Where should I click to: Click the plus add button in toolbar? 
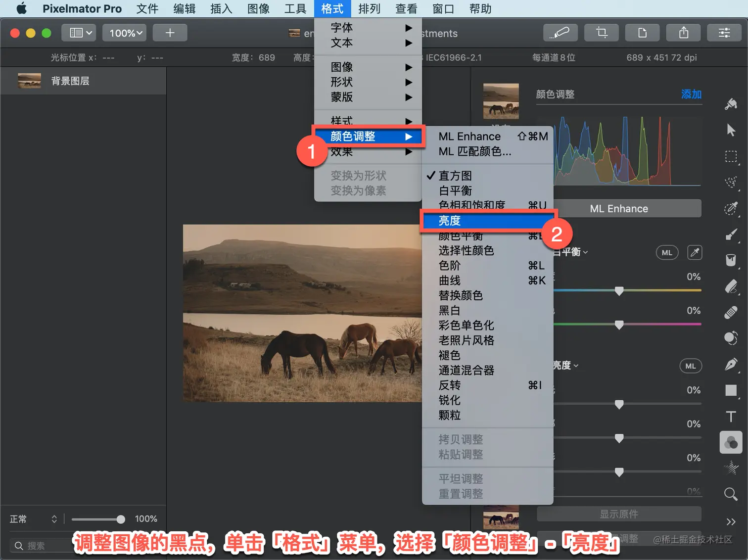coord(170,33)
